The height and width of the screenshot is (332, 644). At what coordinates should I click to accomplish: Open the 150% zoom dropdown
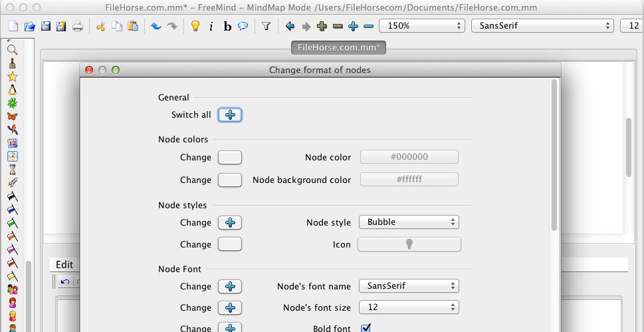tap(421, 26)
